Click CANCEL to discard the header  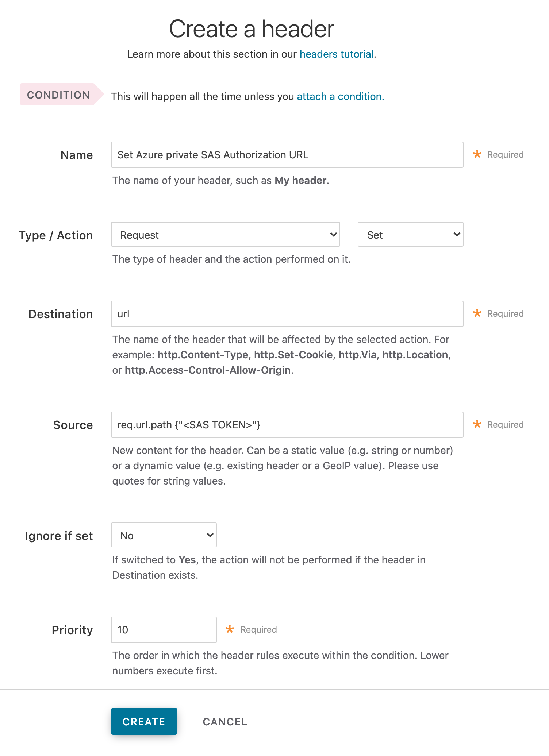[224, 722]
